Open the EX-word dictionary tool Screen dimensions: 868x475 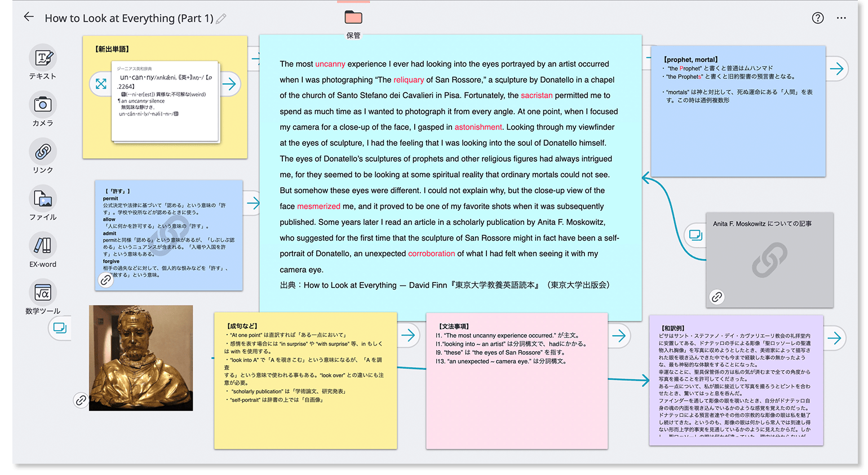click(x=43, y=250)
